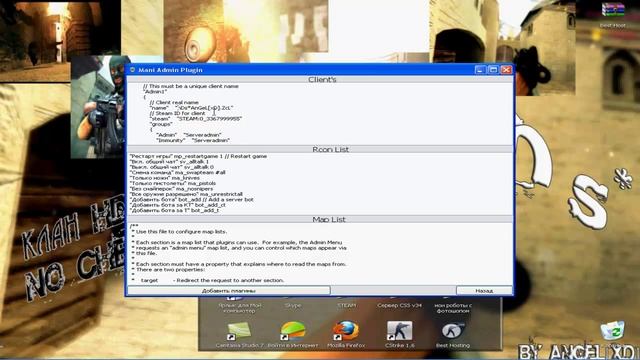The width and height of the screenshot is (640, 360).
Task: Click the "Добавить плагины" button
Action: tap(229, 291)
